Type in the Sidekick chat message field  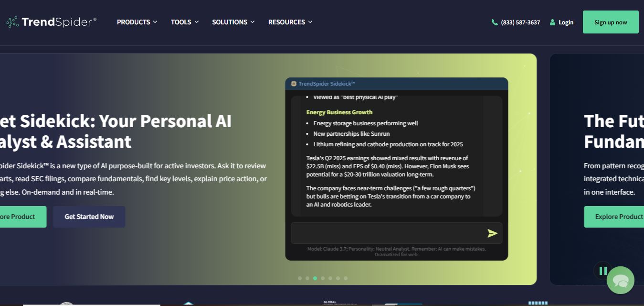(388, 233)
